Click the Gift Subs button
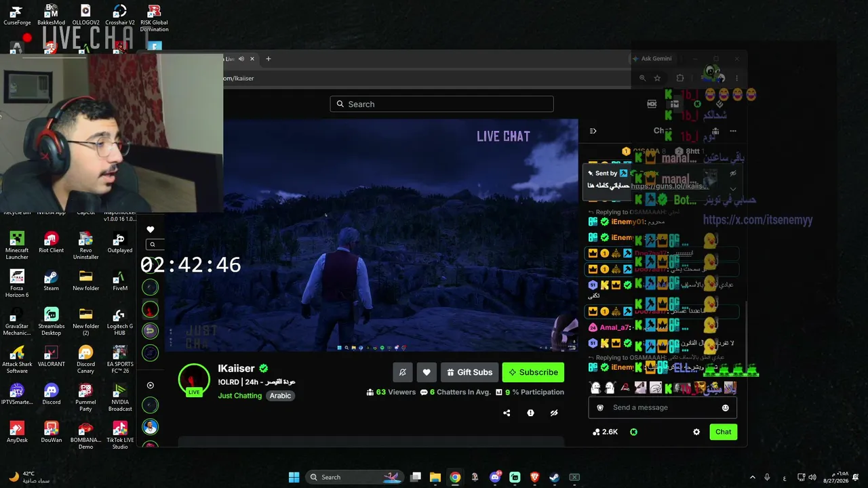 469,372
